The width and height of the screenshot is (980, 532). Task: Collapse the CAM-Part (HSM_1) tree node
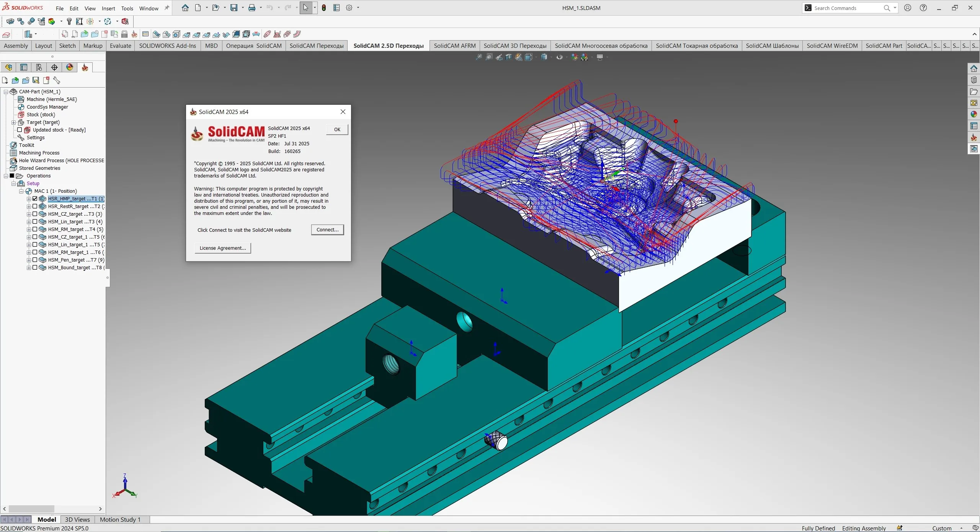(6, 92)
